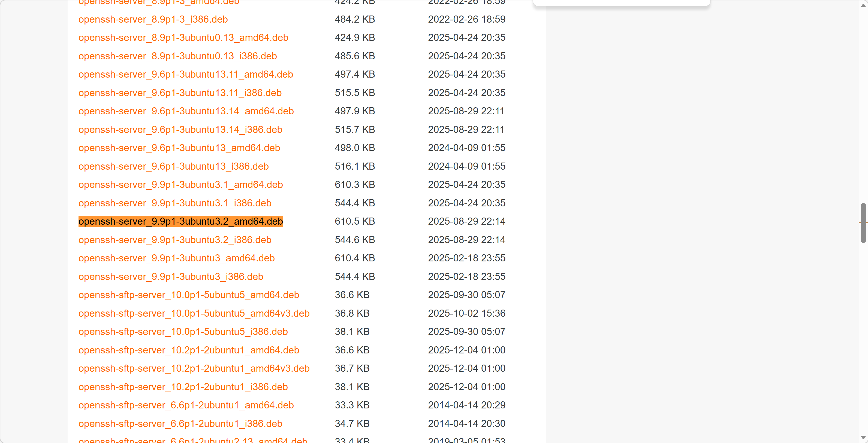
Task: Open openssh-server_8.9p1-3ubuntu0.13_i386.deb
Action: click(x=177, y=56)
